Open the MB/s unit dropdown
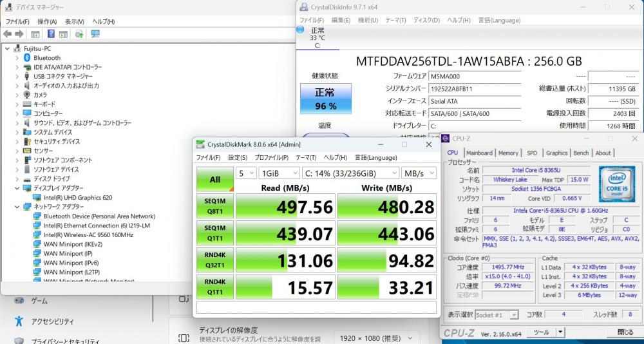 click(x=418, y=173)
